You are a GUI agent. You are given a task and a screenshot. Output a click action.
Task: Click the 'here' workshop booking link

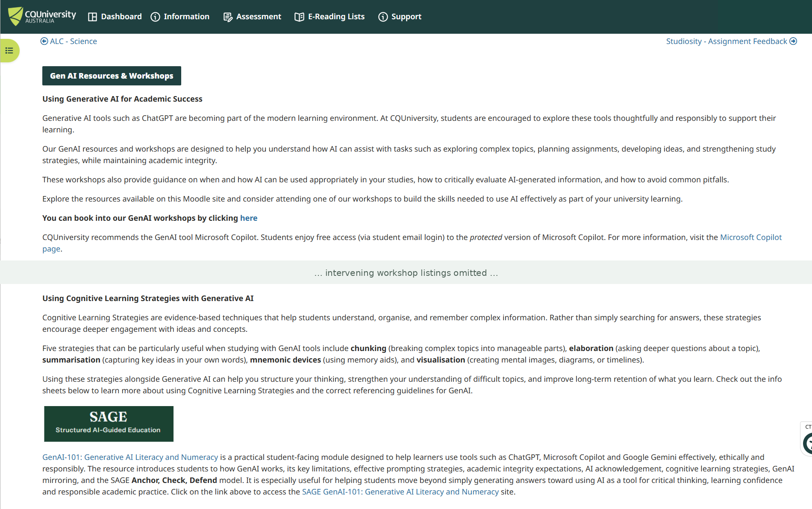[249, 218]
